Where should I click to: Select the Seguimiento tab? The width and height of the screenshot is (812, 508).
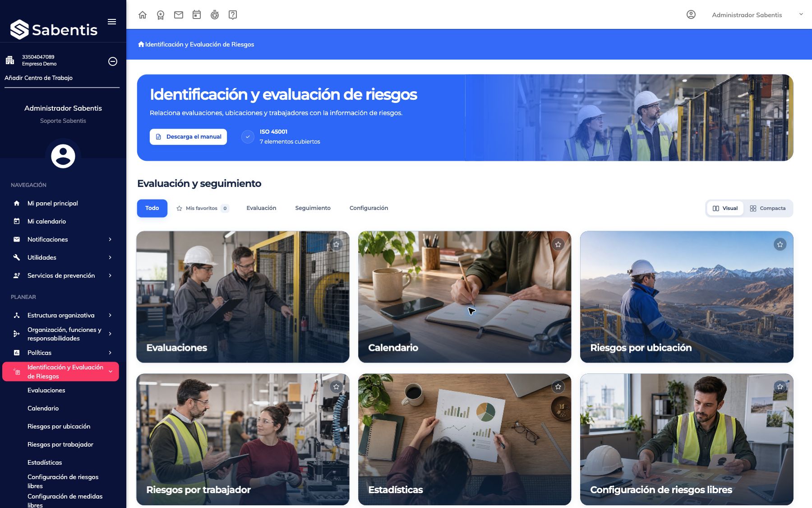pos(313,208)
